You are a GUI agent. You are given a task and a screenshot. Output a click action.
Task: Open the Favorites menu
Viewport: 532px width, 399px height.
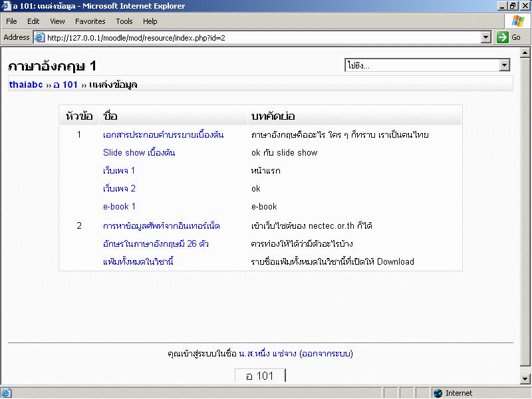[90, 21]
